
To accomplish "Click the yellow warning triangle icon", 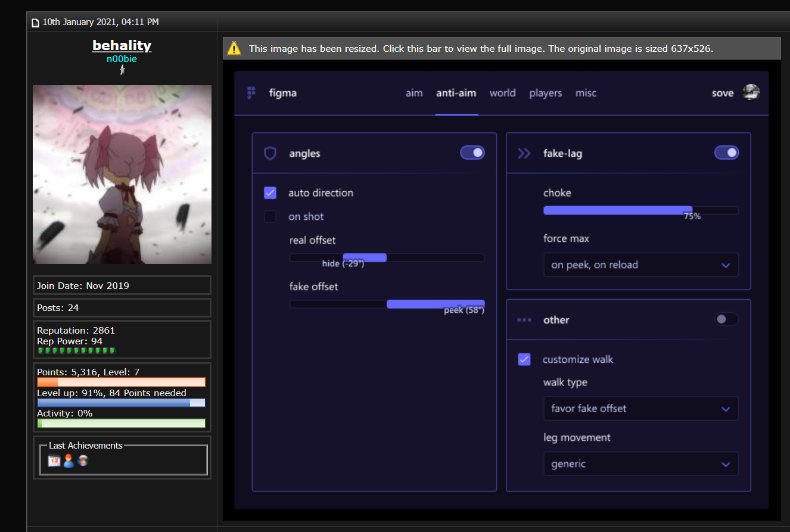I will click(234, 48).
